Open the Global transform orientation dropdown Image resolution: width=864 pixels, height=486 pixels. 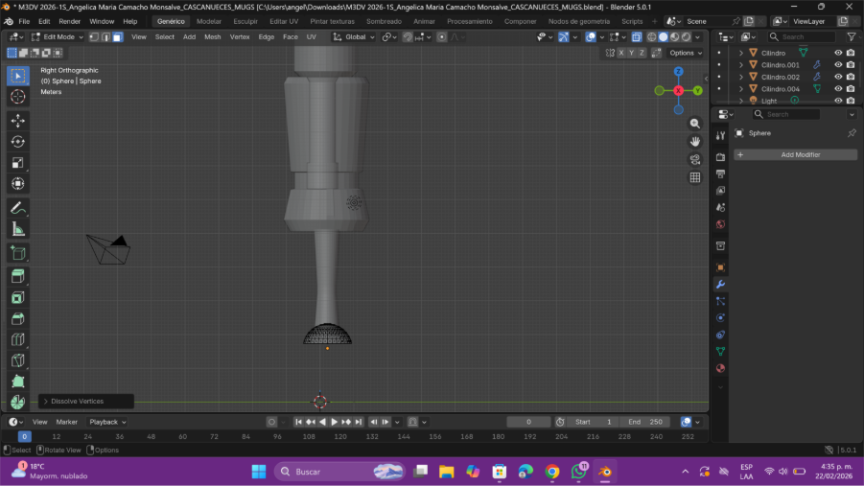pos(355,37)
